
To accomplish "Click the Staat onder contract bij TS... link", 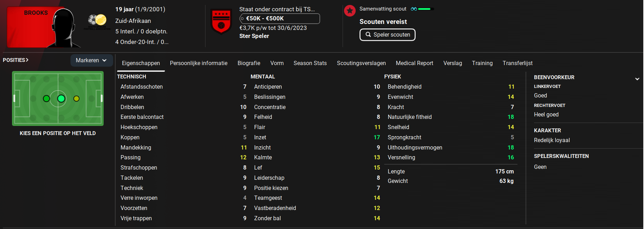I will click(277, 9).
